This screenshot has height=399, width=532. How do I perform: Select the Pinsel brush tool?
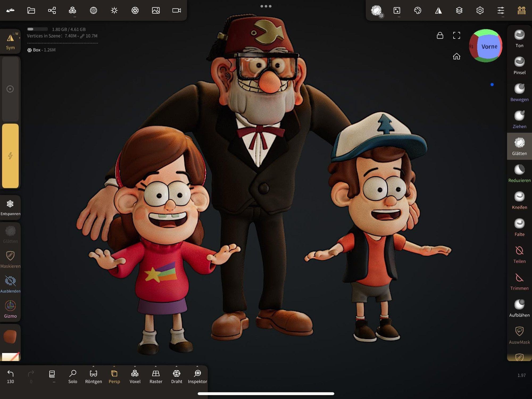(x=519, y=66)
